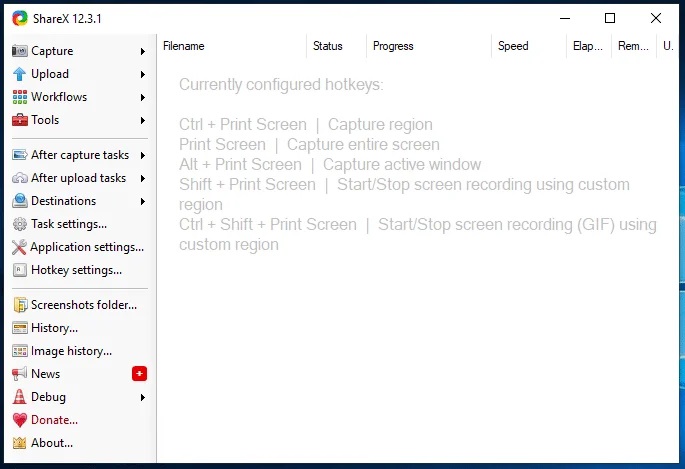Click the Capture camera icon
Viewport: 685px width, 469px height.
click(19, 51)
